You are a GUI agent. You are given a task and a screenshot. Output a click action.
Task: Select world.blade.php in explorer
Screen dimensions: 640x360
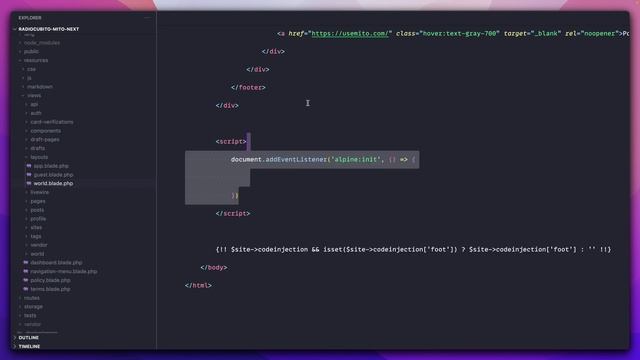pos(53,184)
